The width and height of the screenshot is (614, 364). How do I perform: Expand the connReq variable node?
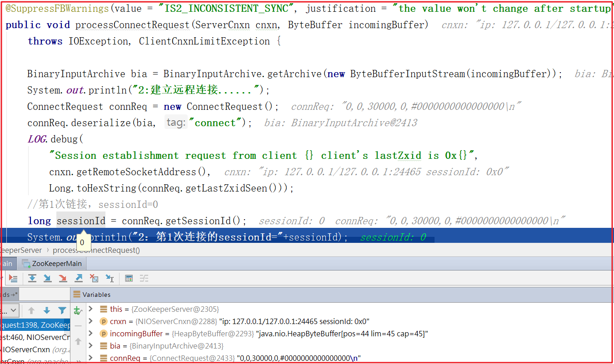tap(91, 358)
